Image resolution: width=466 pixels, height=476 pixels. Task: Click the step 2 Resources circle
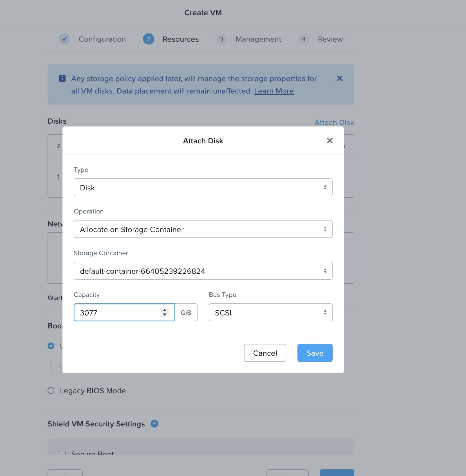click(149, 39)
